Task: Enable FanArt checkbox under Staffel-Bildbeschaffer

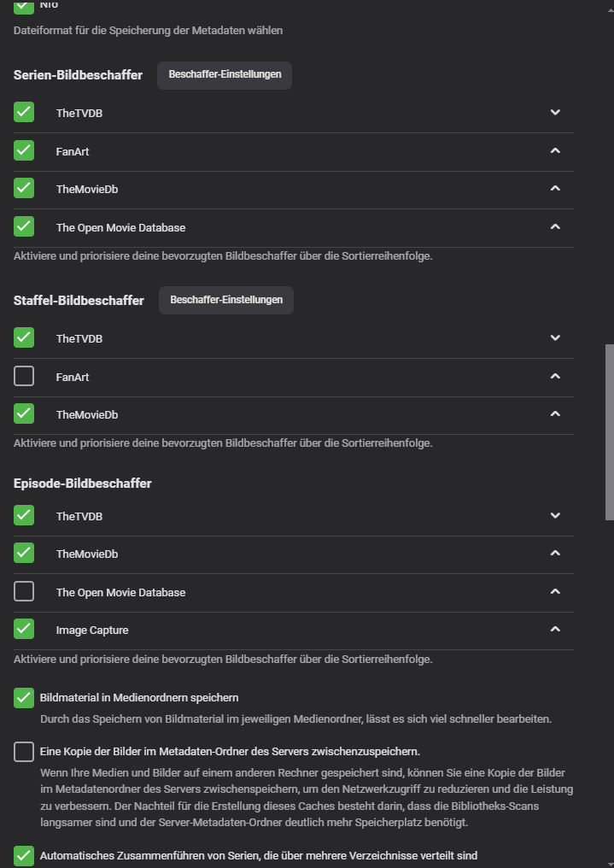Action: click(x=24, y=376)
